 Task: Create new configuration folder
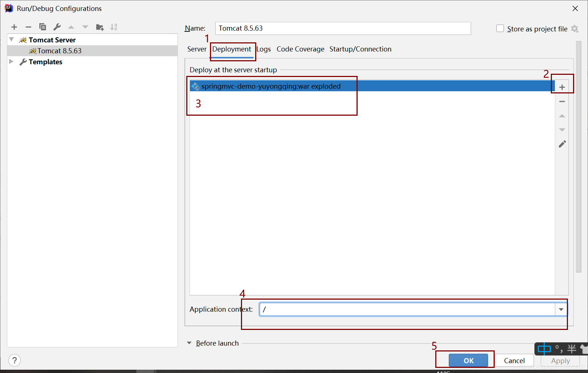coord(100,27)
